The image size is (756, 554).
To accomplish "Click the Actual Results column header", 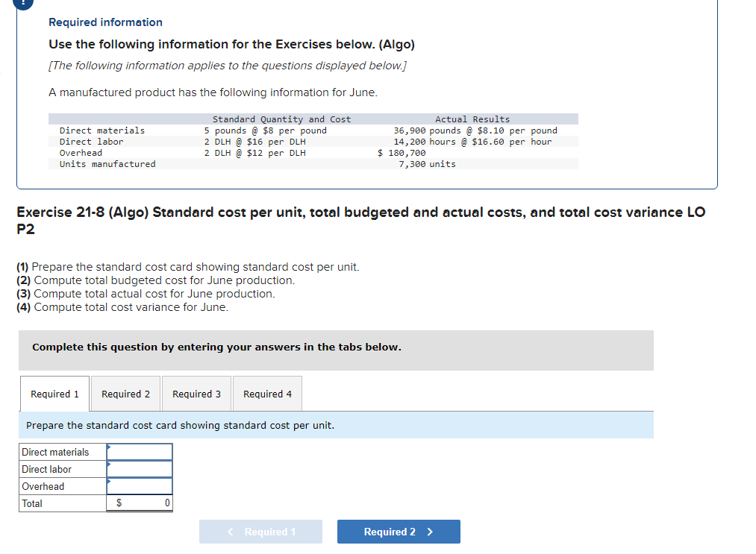I will pyautogui.click(x=472, y=119).
